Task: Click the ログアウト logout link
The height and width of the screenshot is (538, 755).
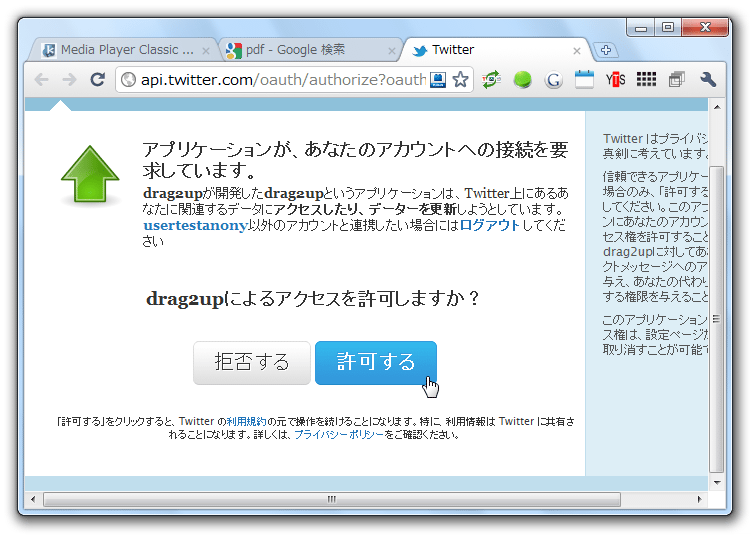Action: pyautogui.click(x=490, y=225)
